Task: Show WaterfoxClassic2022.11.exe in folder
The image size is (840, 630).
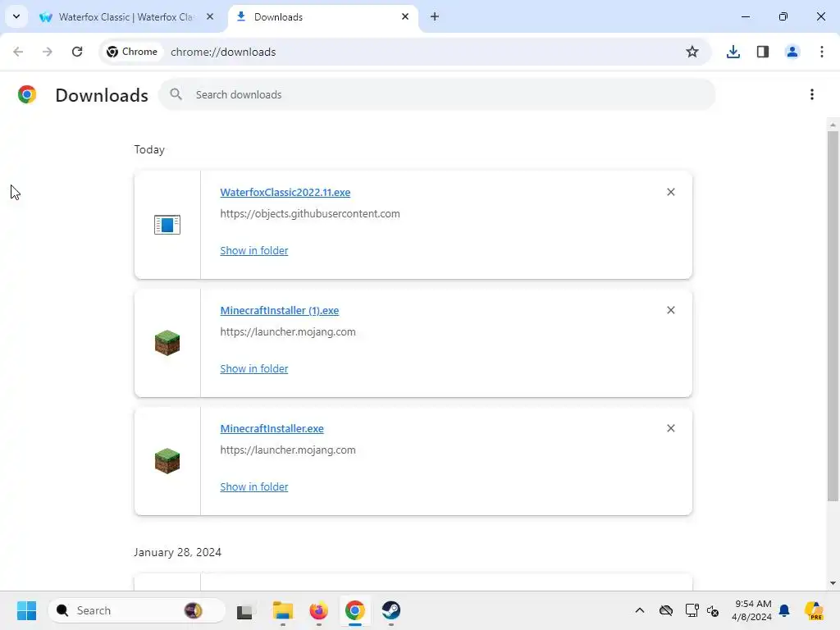Action: (x=254, y=251)
